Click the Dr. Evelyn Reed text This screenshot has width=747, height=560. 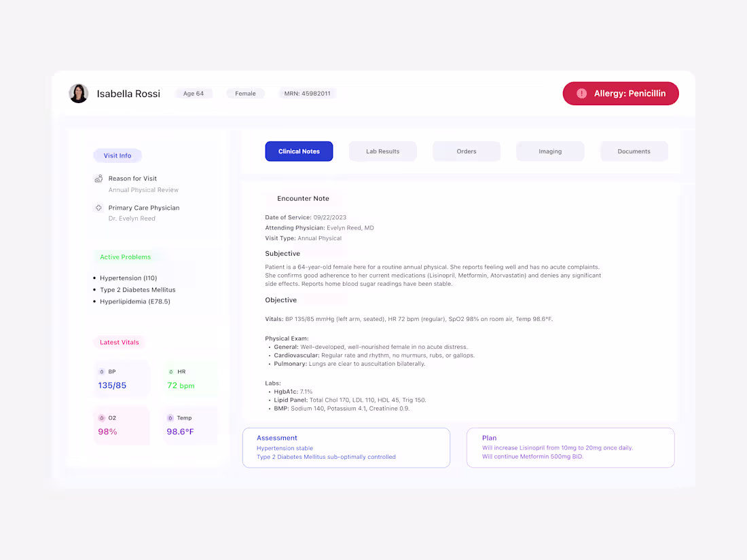point(132,218)
